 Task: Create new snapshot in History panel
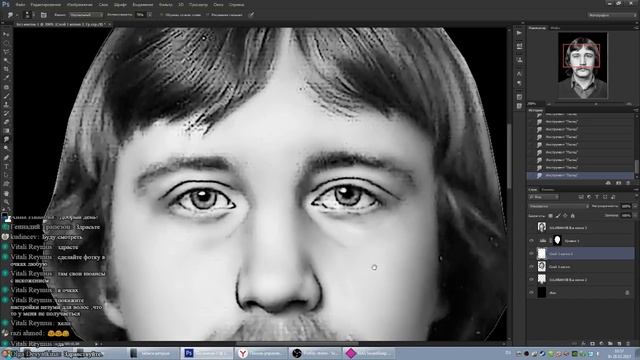[x=619, y=183]
